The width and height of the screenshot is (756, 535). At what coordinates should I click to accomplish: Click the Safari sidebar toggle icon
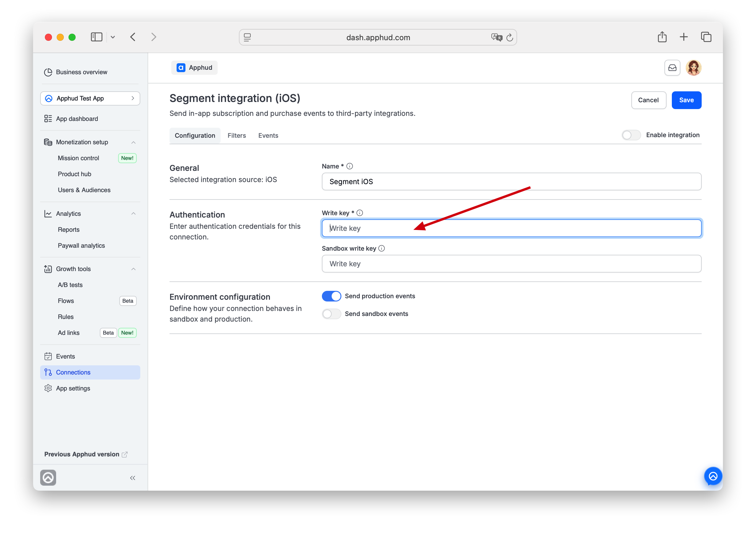[97, 37]
